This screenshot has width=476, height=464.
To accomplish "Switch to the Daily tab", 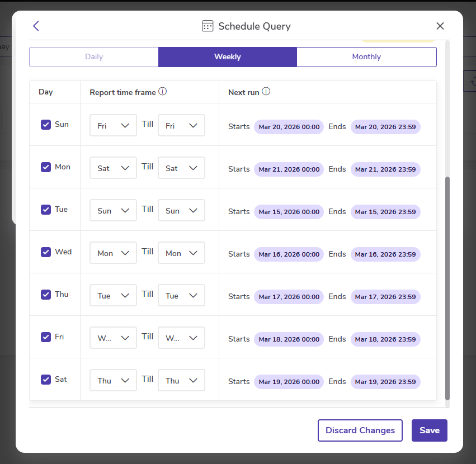I will tap(94, 57).
